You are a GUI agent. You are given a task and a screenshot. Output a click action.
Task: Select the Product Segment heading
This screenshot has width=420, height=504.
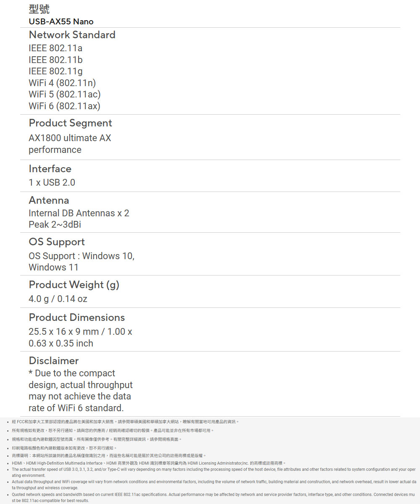click(x=71, y=123)
